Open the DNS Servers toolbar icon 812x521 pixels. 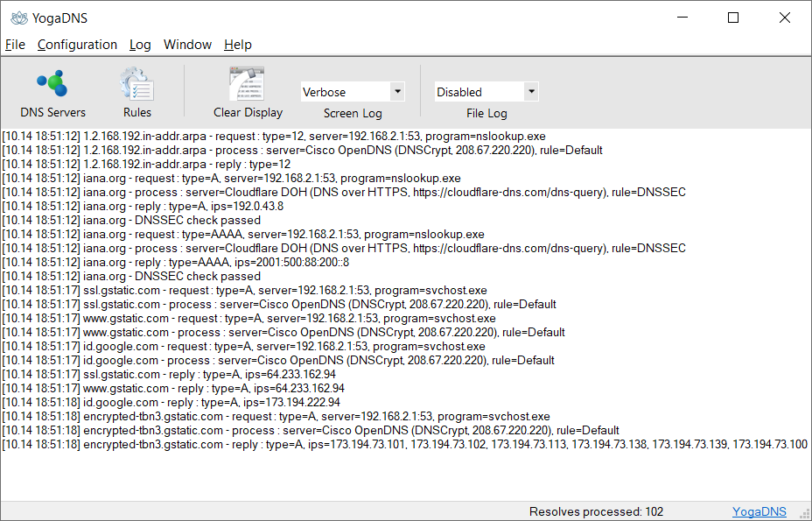pos(52,85)
